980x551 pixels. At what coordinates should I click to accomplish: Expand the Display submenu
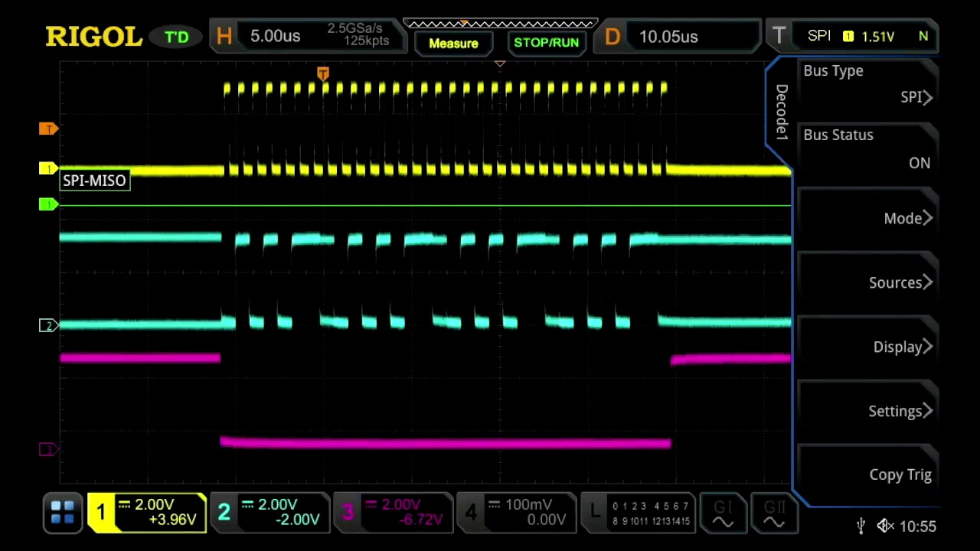pyautogui.click(x=867, y=347)
